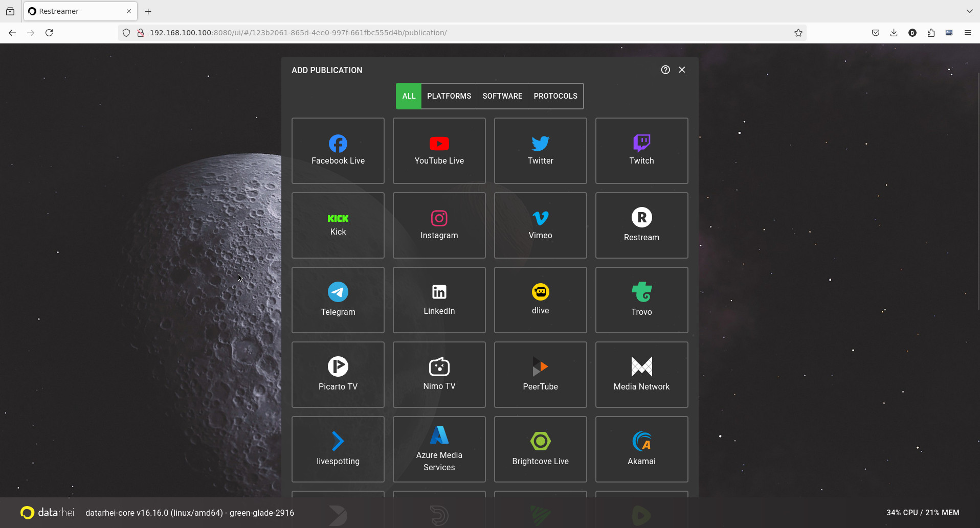Pick the PeerTube service tile
The width and height of the screenshot is (980, 528).
(x=540, y=374)
